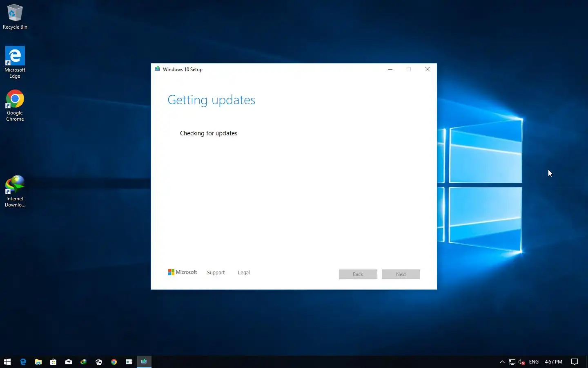Open the Recycle Bin desktop icon

click(15, 17)
